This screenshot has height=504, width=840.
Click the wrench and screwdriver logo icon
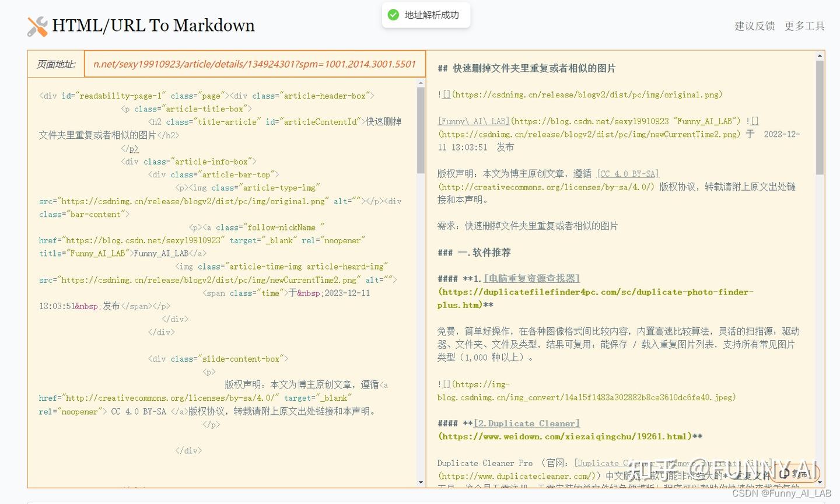37,26
